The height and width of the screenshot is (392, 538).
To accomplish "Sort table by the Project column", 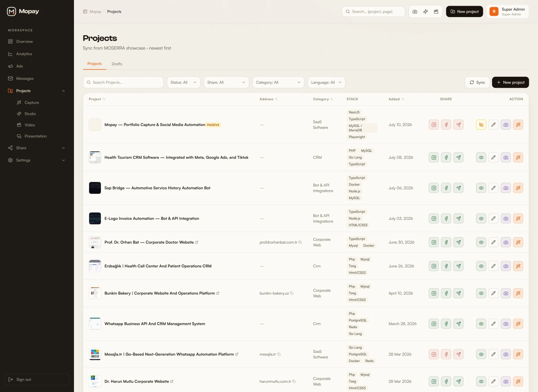I will point(97,99).
